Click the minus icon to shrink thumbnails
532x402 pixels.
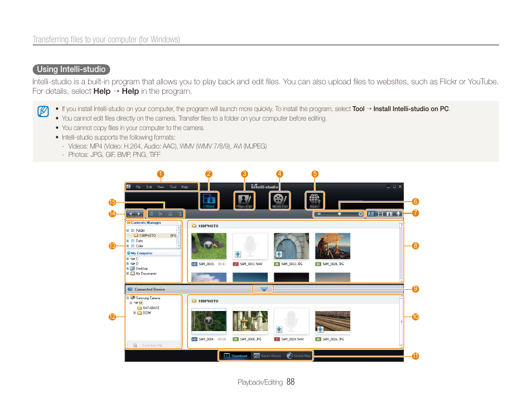tap(319, 214)
